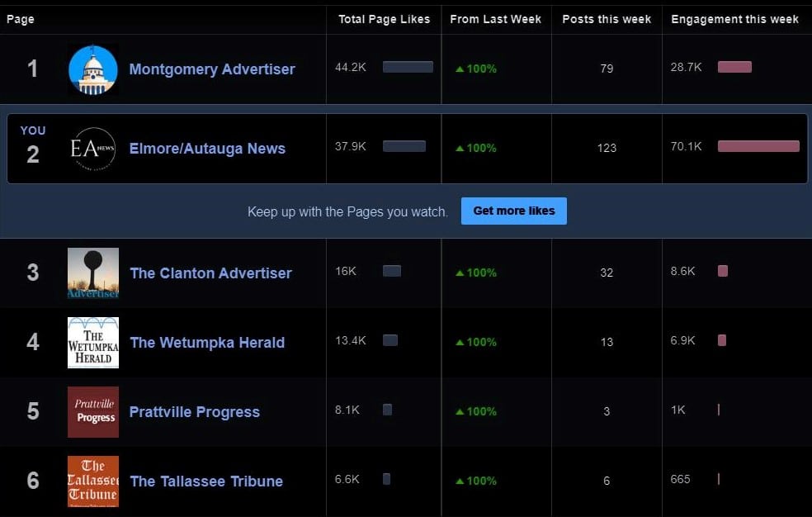Click Elmore/Autauga News 70.1K engagement bar

(758, 147)
